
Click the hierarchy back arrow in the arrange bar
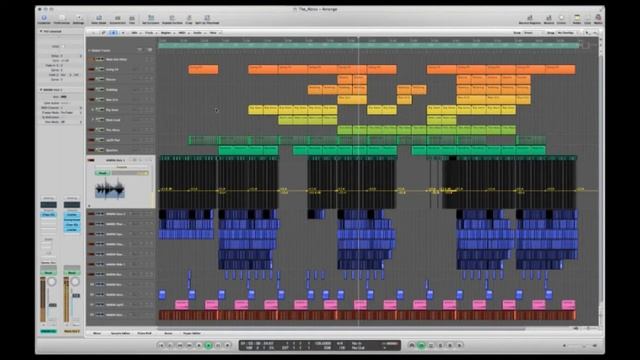click(93, 33)
